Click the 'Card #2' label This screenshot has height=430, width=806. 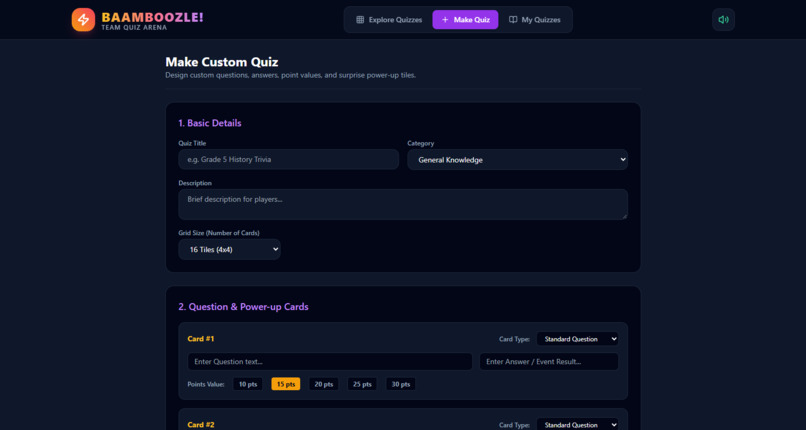pyautogui.click(x=201, y=425)
